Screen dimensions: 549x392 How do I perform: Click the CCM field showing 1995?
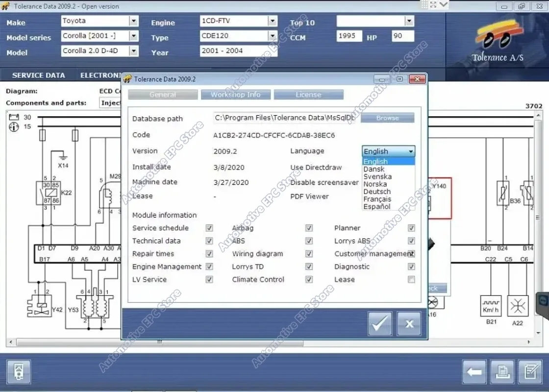pos(349,36)
